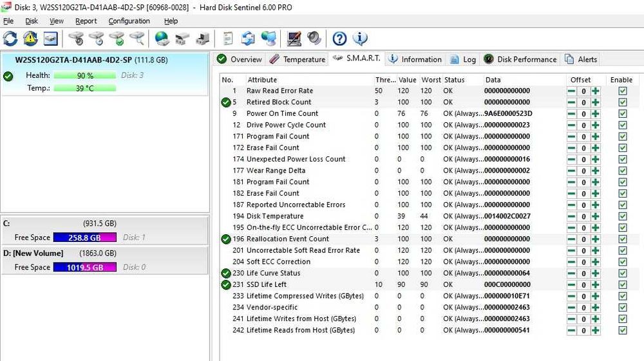Click green check icon of Retired Block Count
644x361 pixels.
coord(226,102)
